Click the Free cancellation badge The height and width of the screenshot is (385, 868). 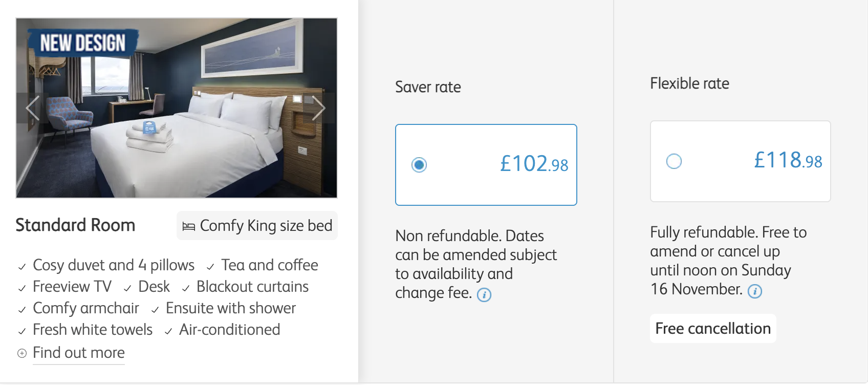pyautogui.click(x=712, y=329)
